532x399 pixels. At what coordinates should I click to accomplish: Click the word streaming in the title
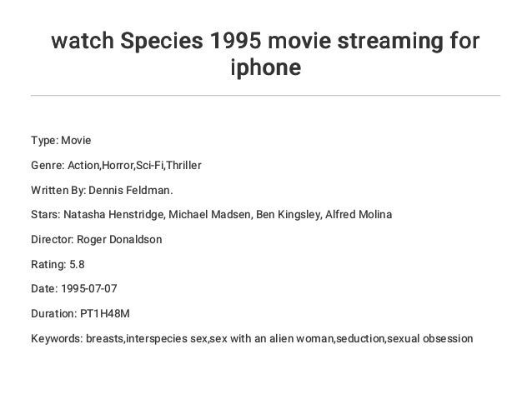pos(390,42)
